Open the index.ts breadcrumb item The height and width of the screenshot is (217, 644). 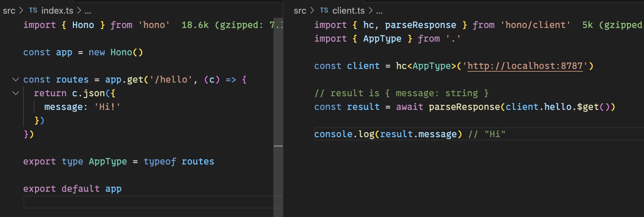click(57, 11)
